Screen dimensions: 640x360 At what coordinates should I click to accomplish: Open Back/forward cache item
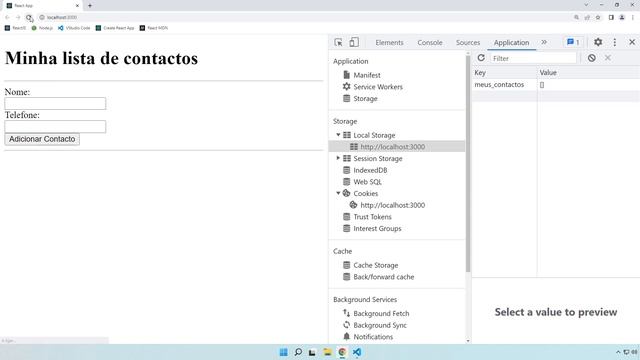coord(379,277)
